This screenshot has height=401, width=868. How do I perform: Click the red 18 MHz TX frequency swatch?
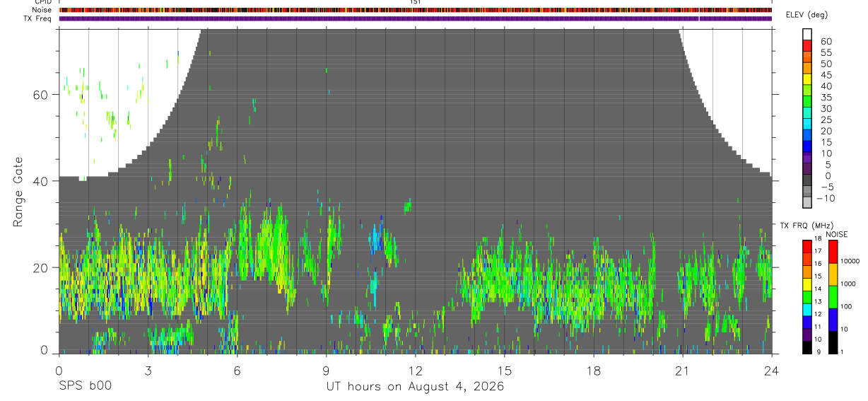(x=807, y=246)
